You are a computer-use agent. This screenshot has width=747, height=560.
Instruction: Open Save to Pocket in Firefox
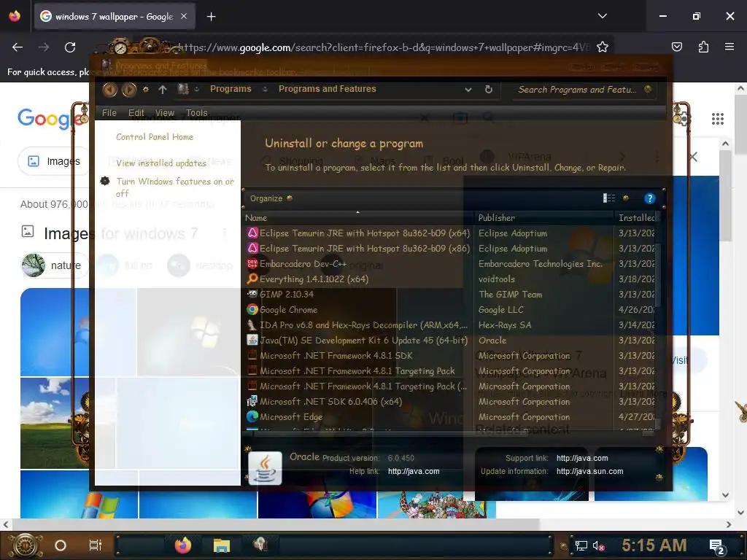point(676,47)
